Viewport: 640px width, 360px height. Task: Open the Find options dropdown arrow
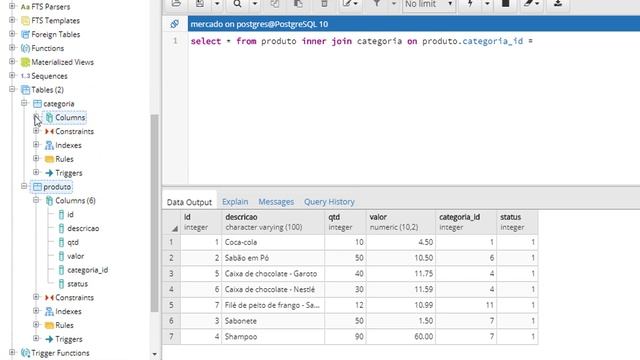pyautogui.click(x=255, y=4)
